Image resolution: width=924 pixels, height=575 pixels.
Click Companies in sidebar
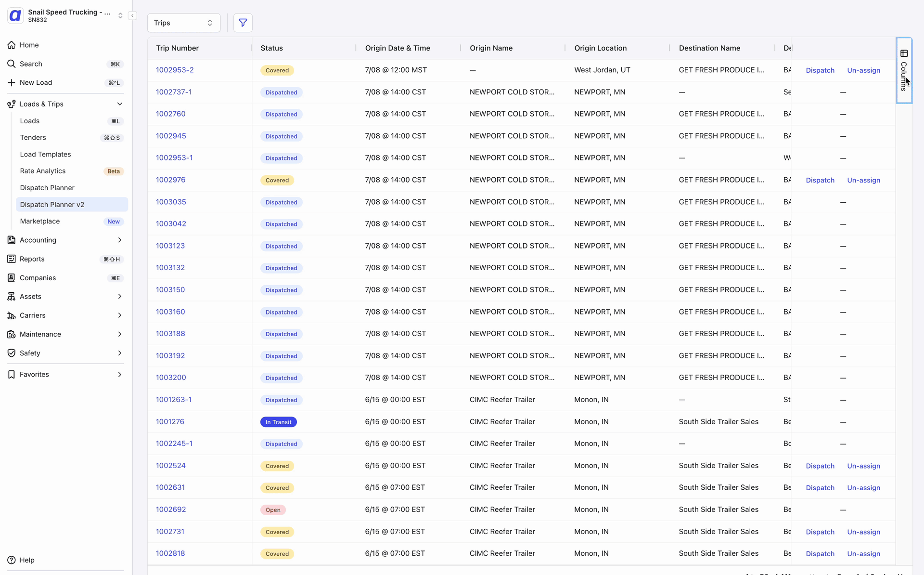coord(38,278)
